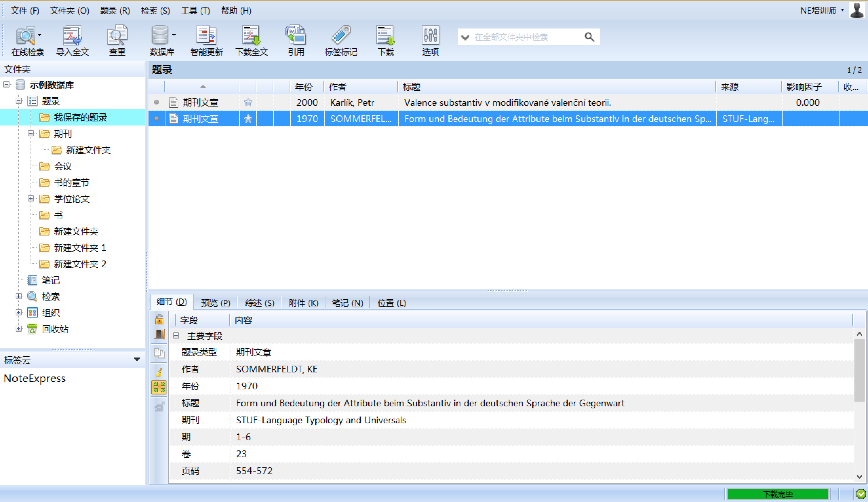The height and width of the screenshot is (502, 868).
Task: Open the 在线检索 dropdown arrow
Action: 40,35
